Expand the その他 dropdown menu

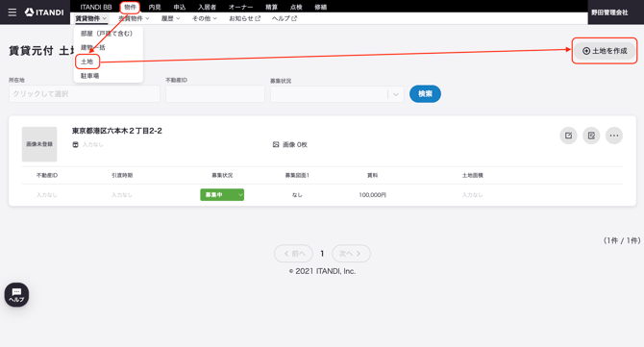pyautogui.click(x=205, y=18)
